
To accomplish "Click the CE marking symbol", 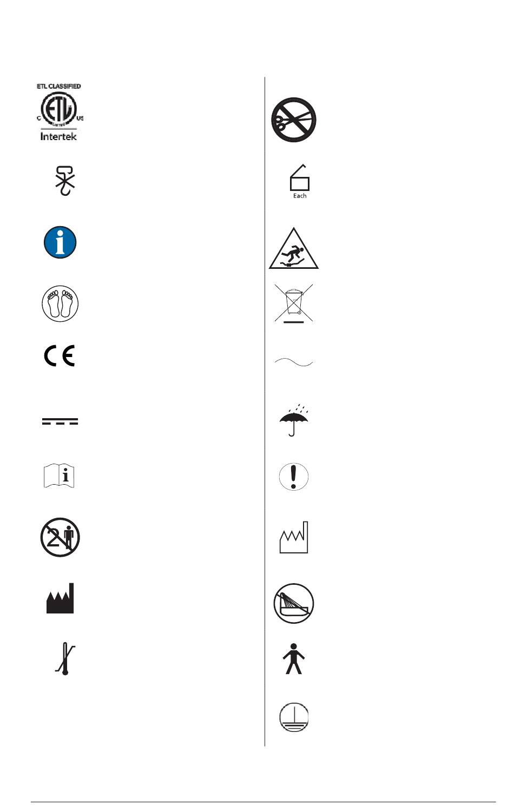I will [x=60, y=356].
